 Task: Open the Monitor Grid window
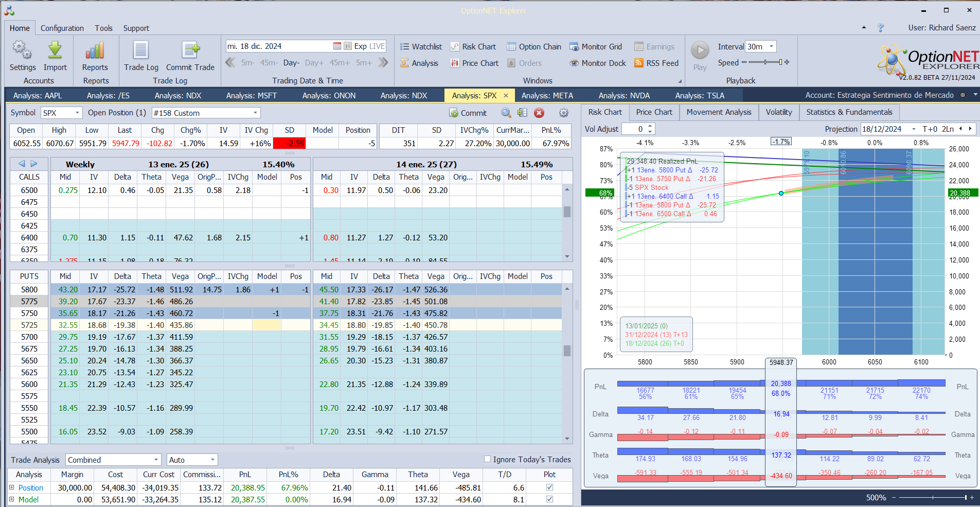(596, 47)
